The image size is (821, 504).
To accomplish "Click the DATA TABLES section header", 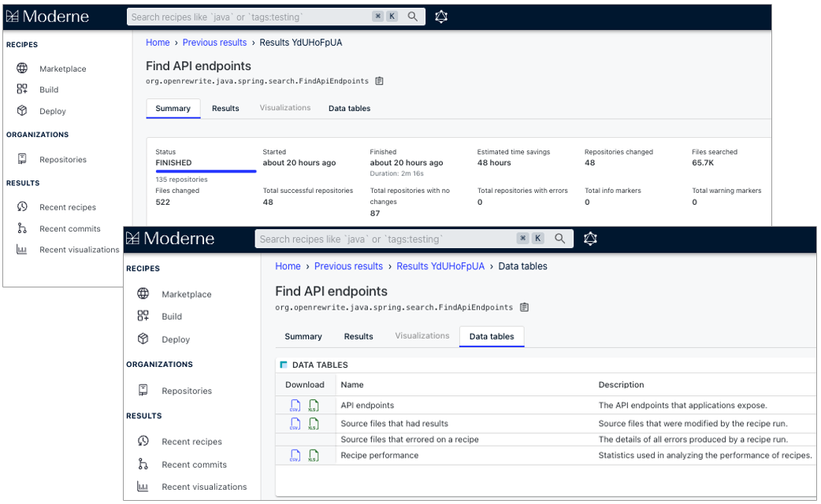I will tap(319, 365).
